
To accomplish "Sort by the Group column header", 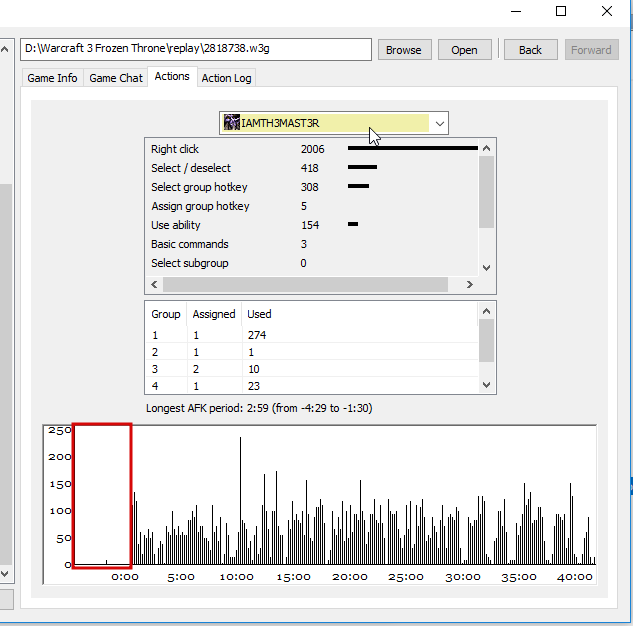I will (x=166, y=314).
